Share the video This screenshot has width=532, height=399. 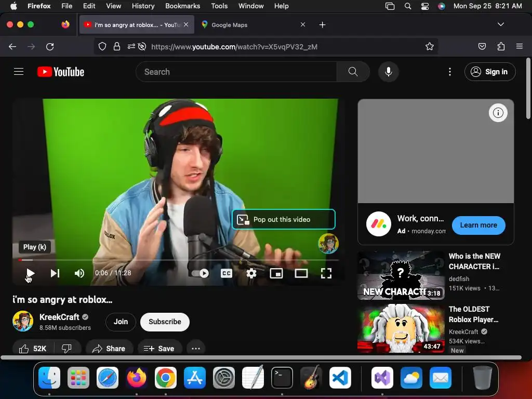point(109,349)
